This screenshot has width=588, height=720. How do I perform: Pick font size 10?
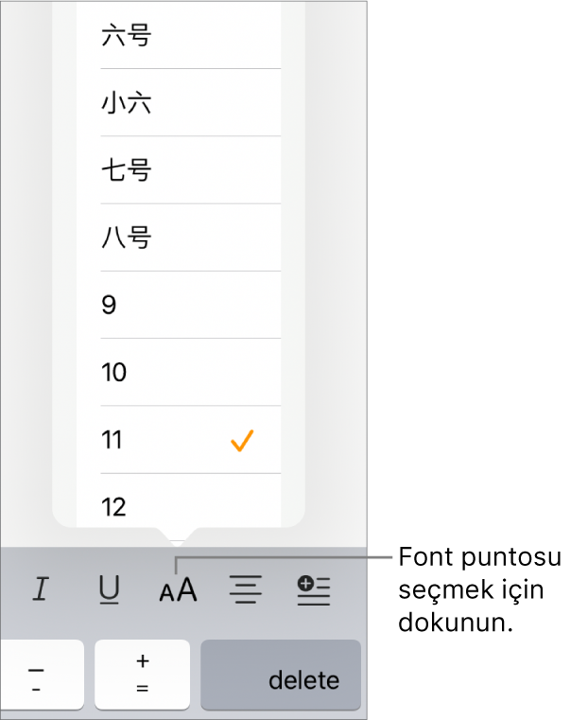pyautogui.click(x=179, y=373)
